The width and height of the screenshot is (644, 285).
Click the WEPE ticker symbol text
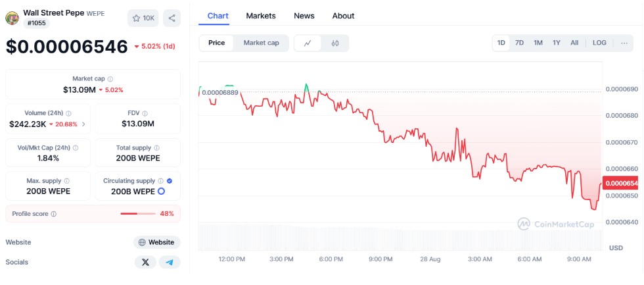coord(95,13)
